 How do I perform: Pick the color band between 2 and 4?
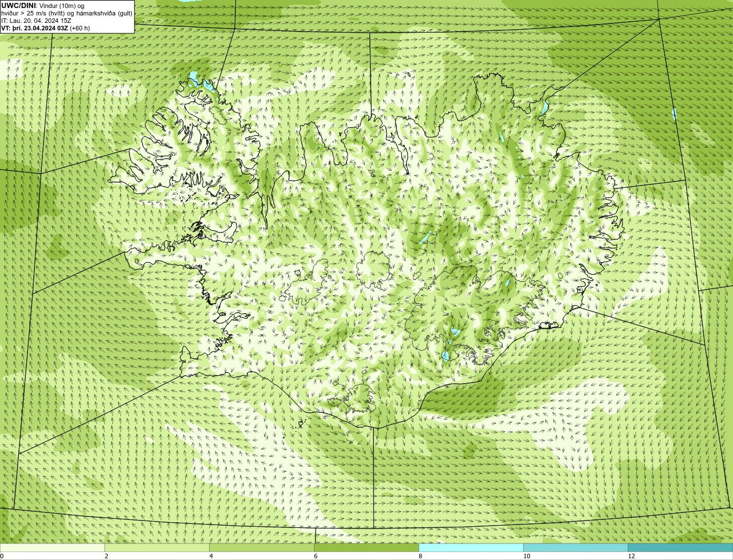(157, 547)
